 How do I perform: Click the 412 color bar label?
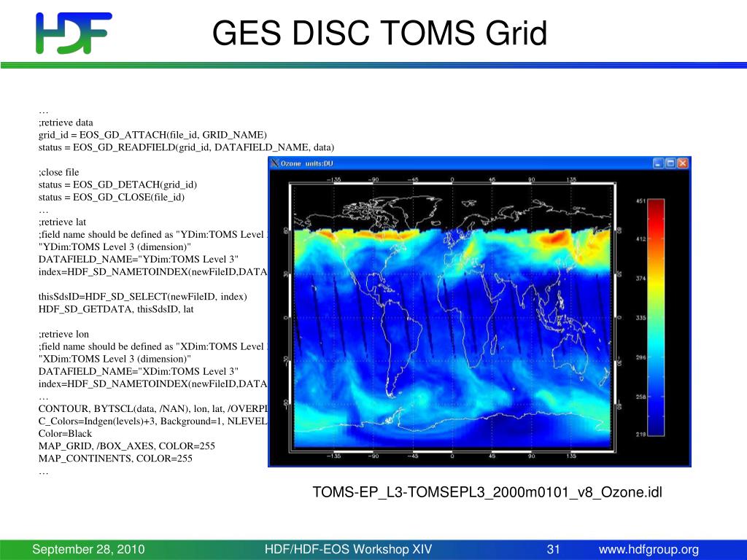(640, 239)
